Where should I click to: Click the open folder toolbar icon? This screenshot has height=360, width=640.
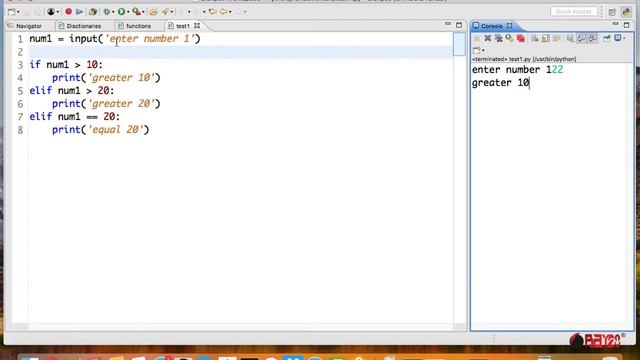[153, 12]
